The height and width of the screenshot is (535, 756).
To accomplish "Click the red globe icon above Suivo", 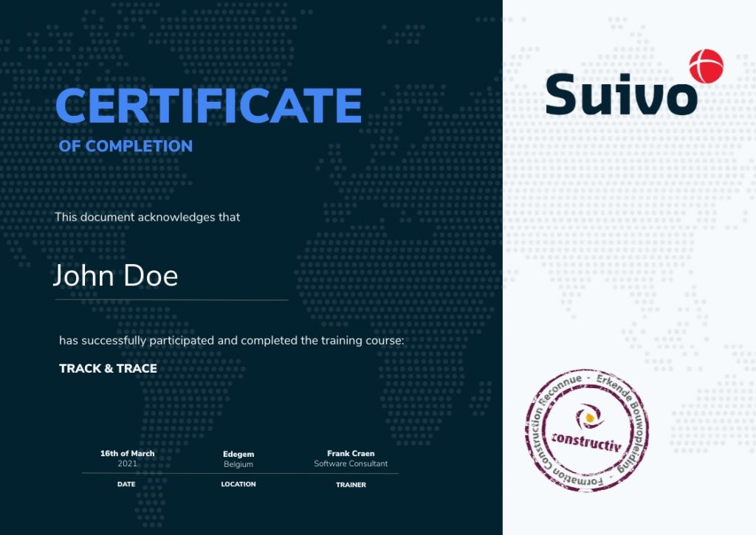I will tap(706, 66).
